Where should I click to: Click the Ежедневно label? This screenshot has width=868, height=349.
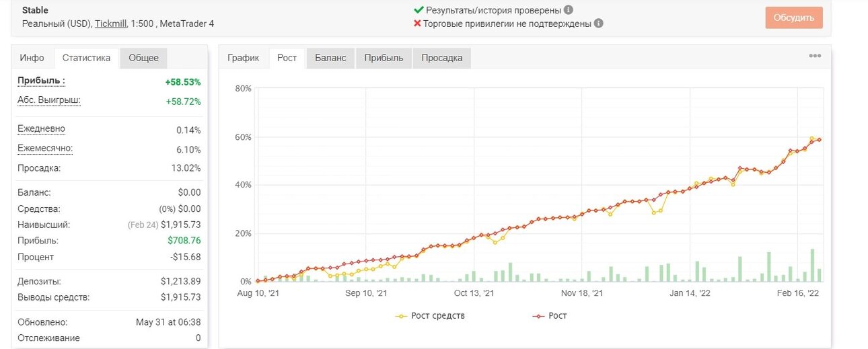point(42,128)
